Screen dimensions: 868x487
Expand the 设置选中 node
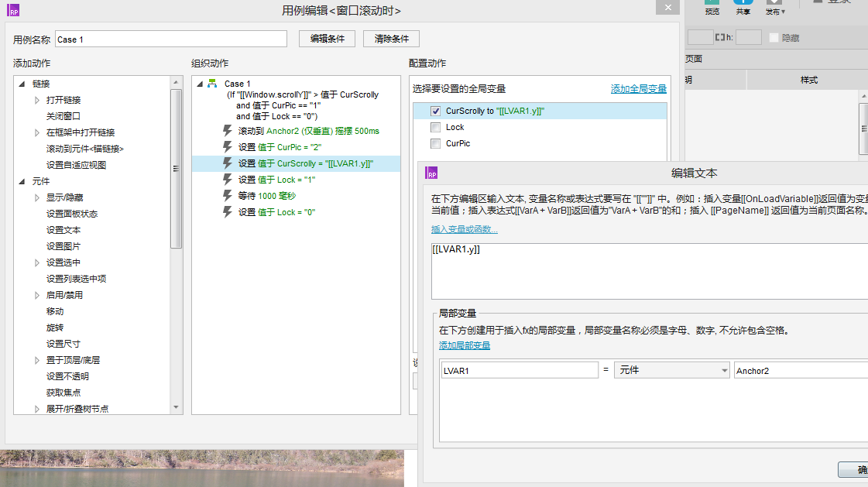click(37, 262)
